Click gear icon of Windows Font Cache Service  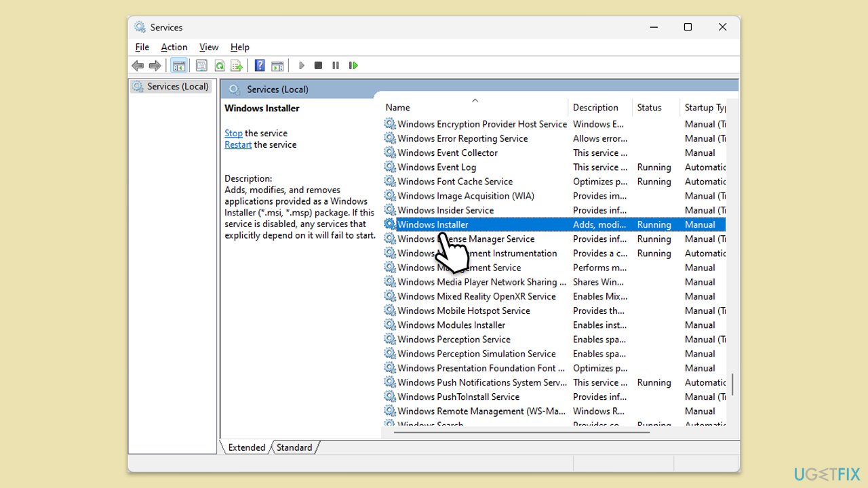click(390, 182)
